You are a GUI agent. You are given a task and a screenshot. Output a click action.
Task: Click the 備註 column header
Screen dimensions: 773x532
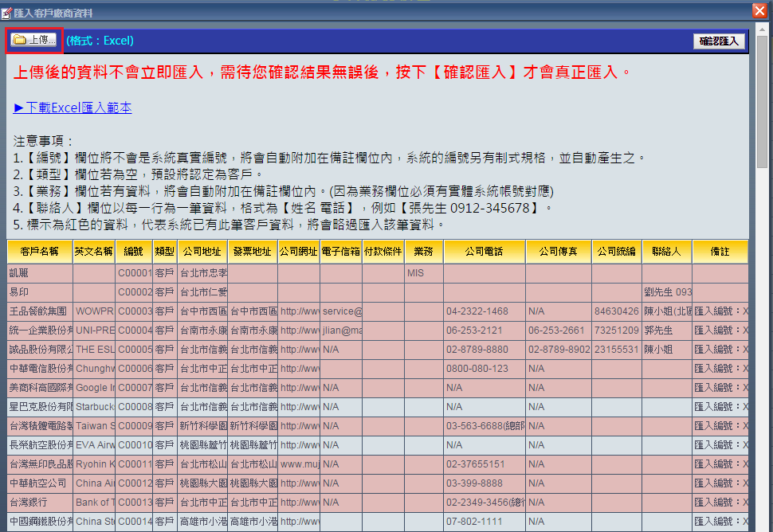720,252
